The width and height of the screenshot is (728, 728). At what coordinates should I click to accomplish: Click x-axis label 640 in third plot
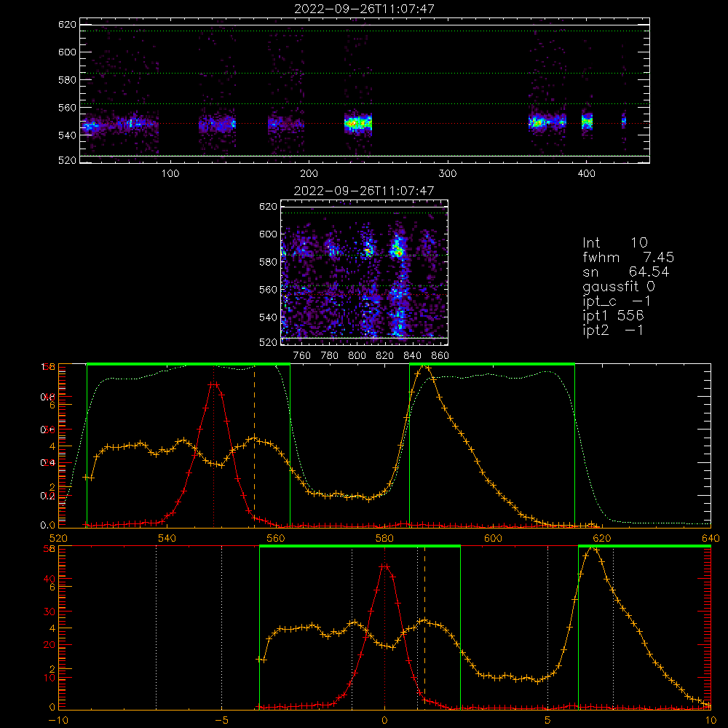[x=711, y=538]
